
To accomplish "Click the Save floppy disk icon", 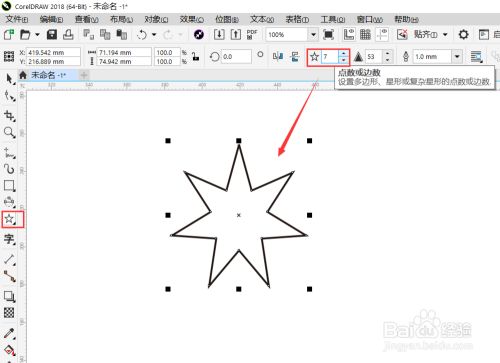I will [x=52, y=34].
